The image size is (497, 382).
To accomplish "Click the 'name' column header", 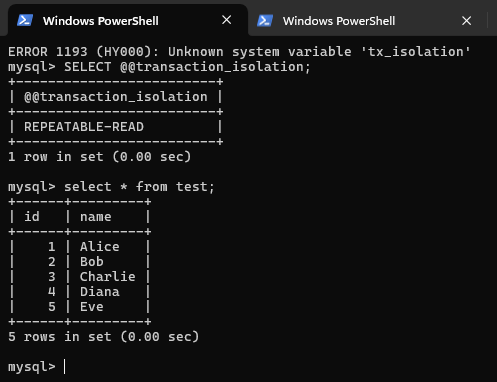I will click(96, 217).
